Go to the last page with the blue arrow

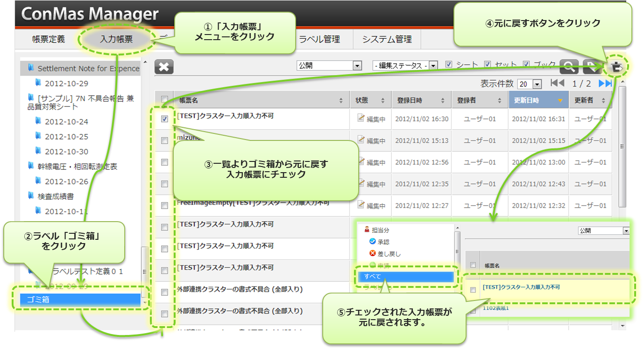click(x=605, y=84)
